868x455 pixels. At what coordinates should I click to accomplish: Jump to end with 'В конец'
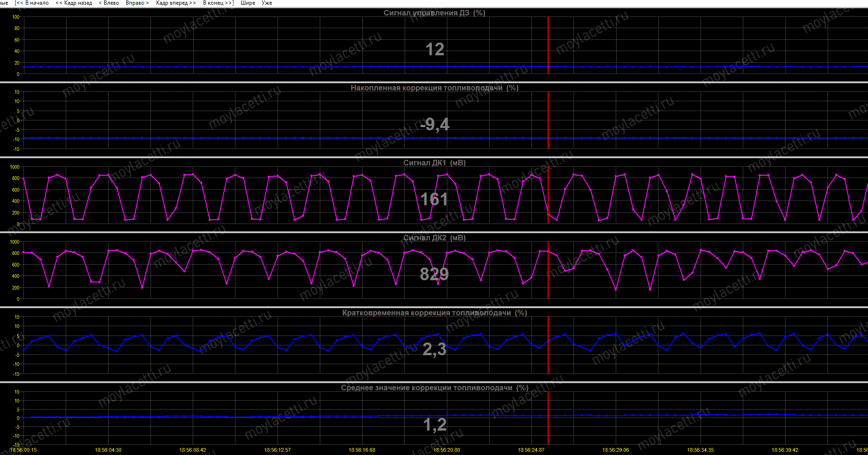pyautogui.click(x=218, y=3)
